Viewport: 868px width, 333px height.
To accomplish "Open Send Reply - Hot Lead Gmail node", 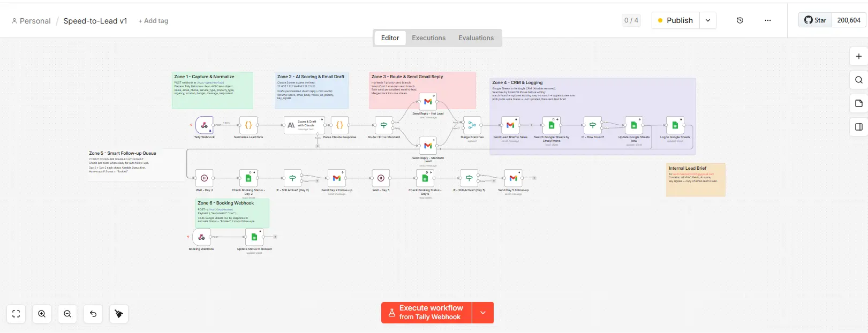I will pyautogui.click(x=428, y=102).
